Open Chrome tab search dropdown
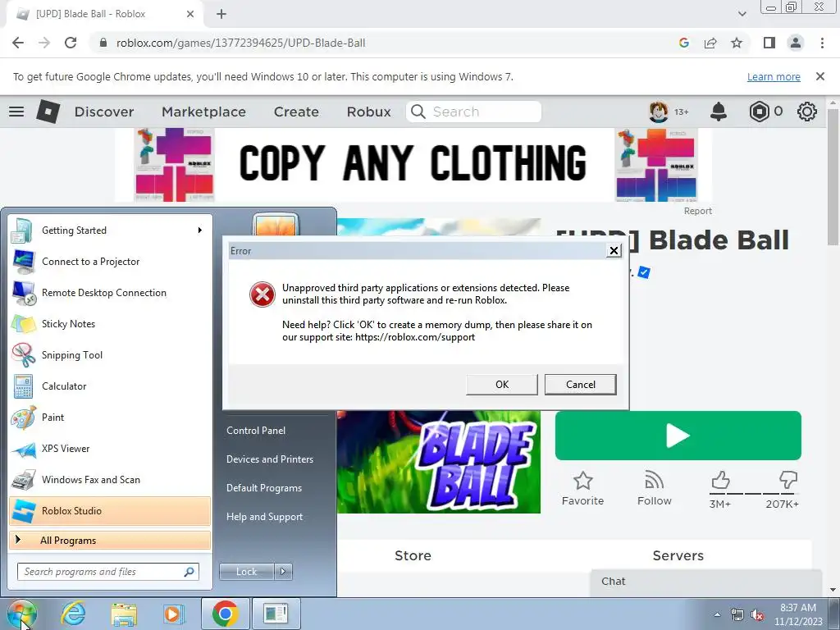The height and width of the screenshot is (630, 840). click(x=742, y=14)
